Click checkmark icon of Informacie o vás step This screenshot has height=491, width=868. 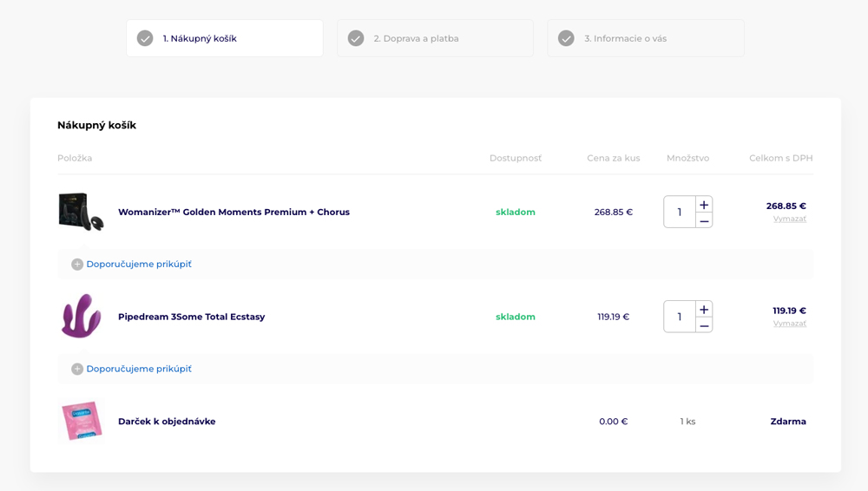[566, 38]
